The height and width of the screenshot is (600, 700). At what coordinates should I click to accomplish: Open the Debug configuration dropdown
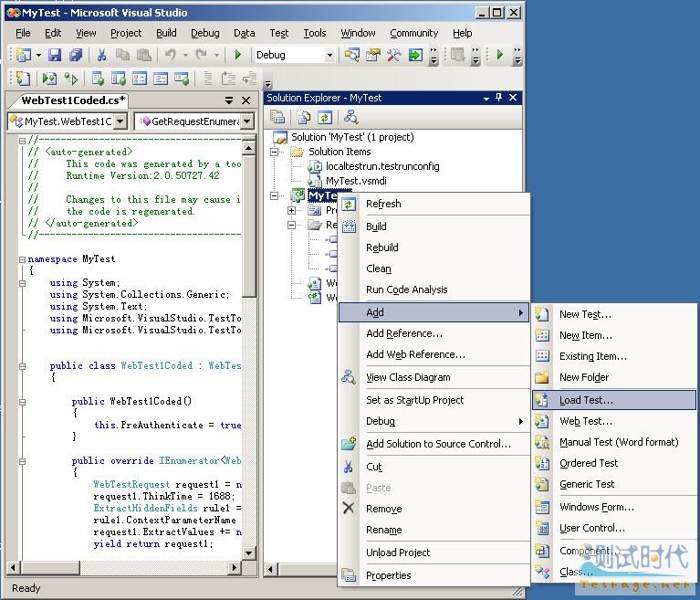[329, 56]
